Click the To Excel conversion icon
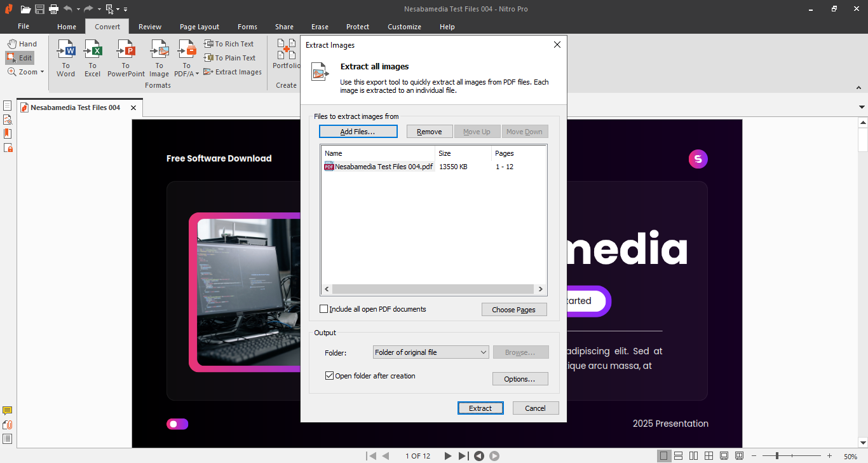 point(93,58)
